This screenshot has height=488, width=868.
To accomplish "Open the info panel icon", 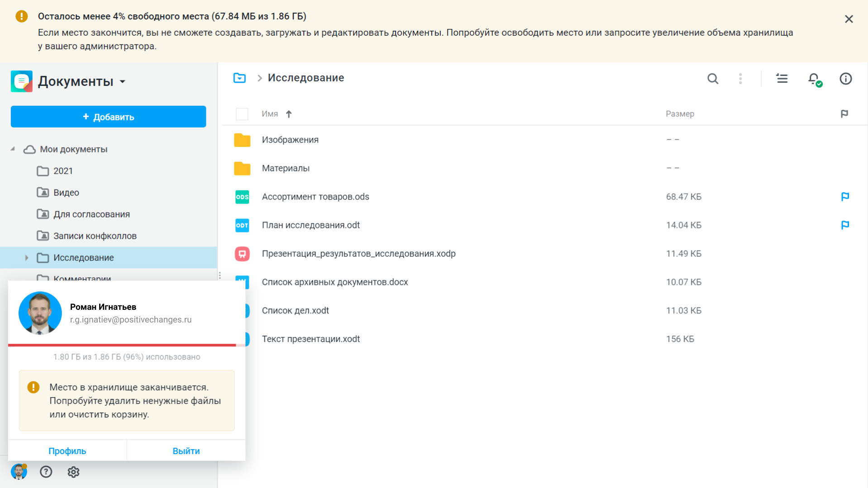I will 846,79.
